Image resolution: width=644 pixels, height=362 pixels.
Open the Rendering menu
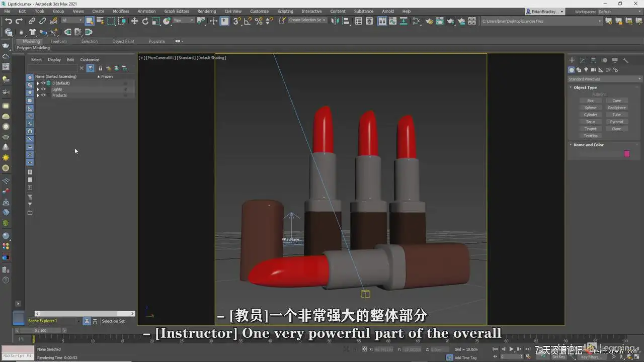(x=206, y=11)
